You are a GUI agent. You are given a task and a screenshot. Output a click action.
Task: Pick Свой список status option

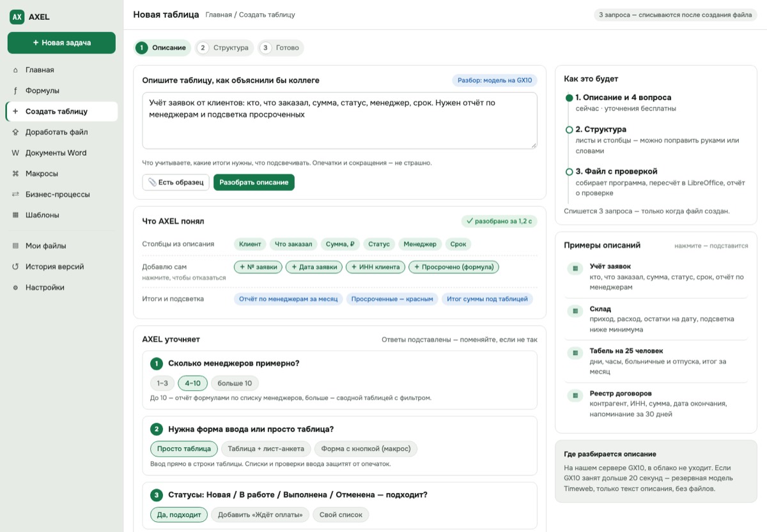(341, 515)
